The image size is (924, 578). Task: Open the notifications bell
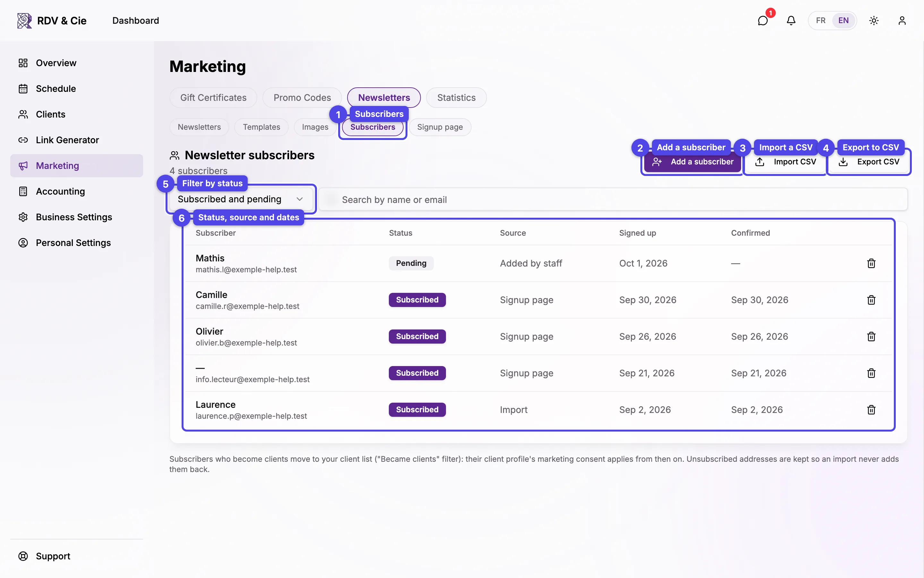tap(791, 20)
